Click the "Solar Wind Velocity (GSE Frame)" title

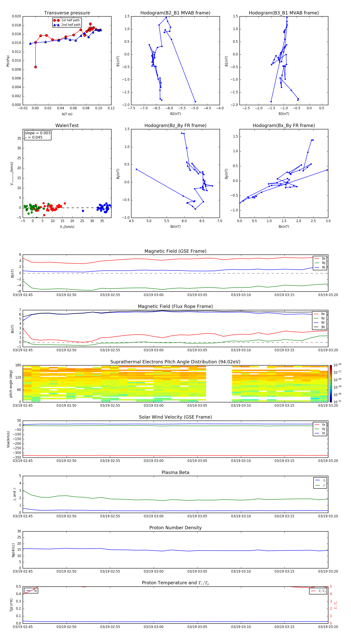[175, 417]
